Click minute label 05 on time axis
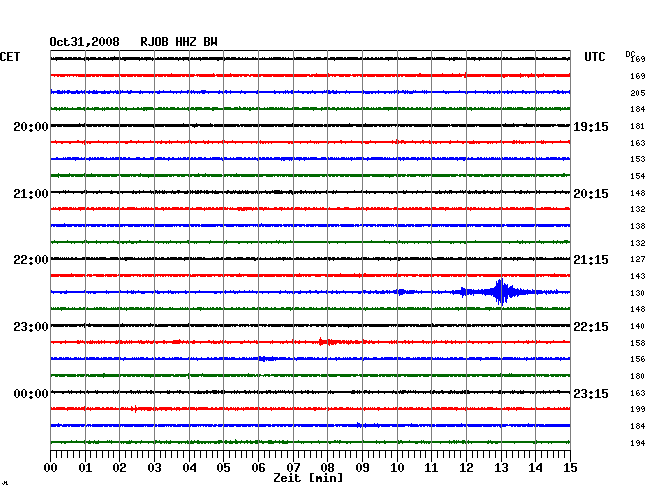The image size is (650, 494). [223, 468]
